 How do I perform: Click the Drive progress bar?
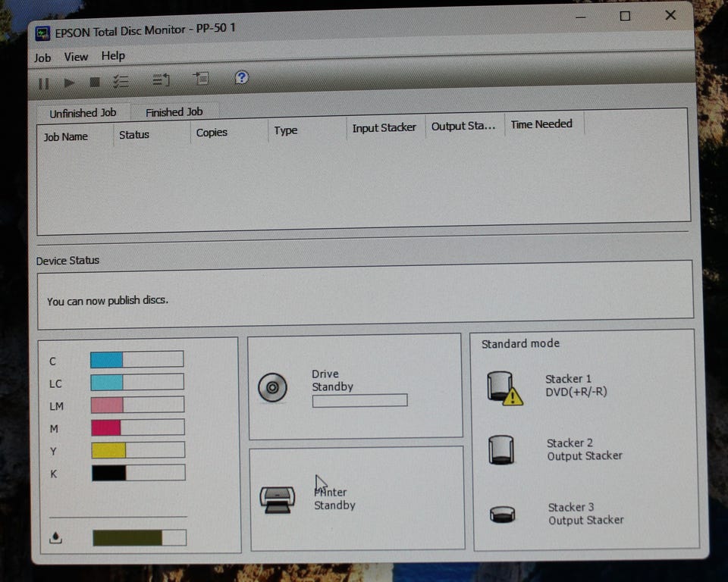[x=359, y=401]
